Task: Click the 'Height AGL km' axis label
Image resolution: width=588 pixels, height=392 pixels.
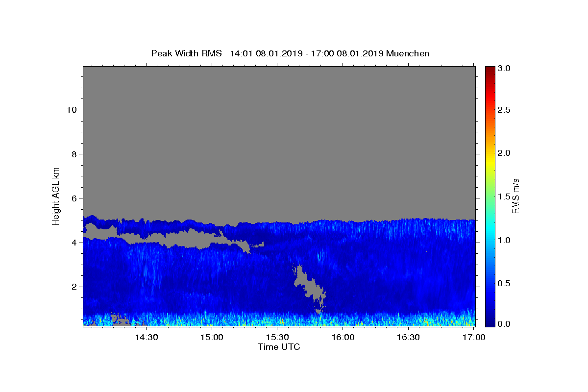Action: click(56, 196)
